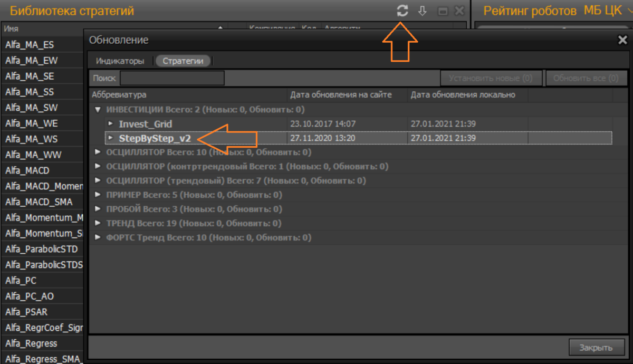Expand the ПРОБОЙ Всего: 3 group

(97, 209)
